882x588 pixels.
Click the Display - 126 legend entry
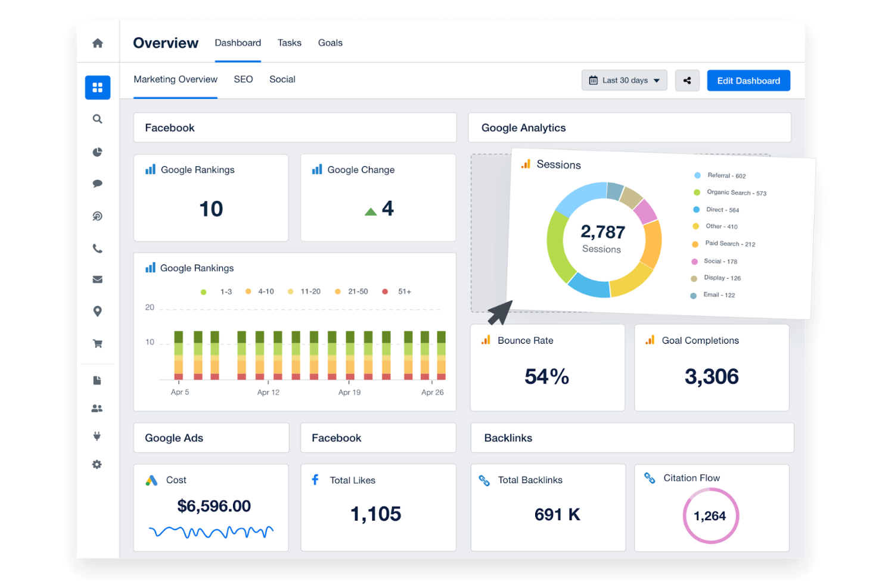[716, 278]
